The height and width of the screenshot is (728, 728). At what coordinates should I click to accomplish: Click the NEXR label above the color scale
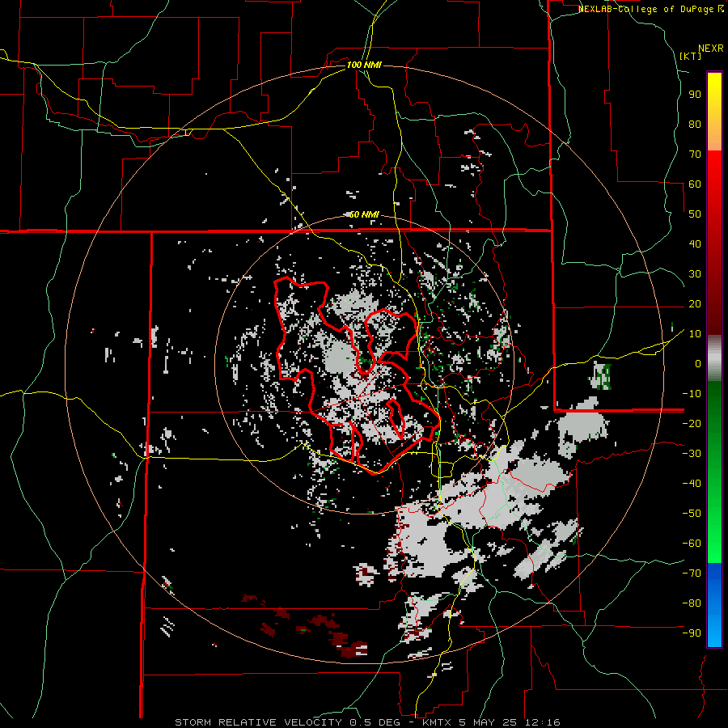711,49
